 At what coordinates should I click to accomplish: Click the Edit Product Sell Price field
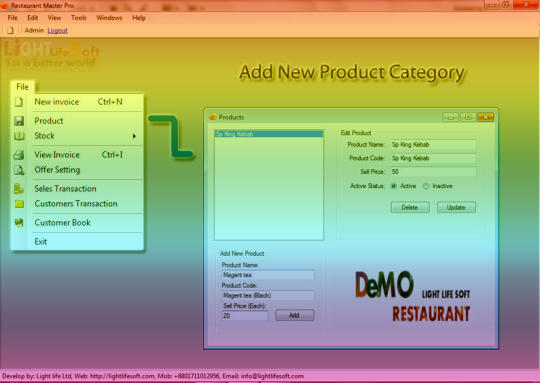coord(433,172)
